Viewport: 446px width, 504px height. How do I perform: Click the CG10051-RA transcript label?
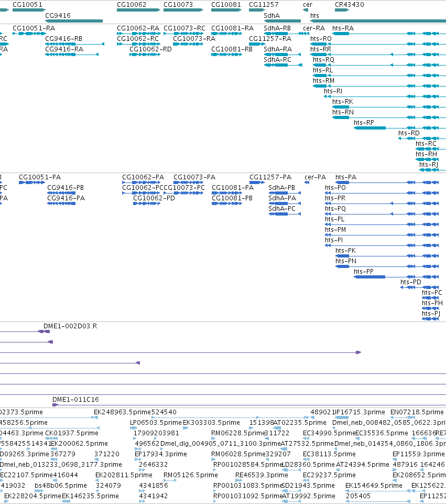click(x=34, y=28)
